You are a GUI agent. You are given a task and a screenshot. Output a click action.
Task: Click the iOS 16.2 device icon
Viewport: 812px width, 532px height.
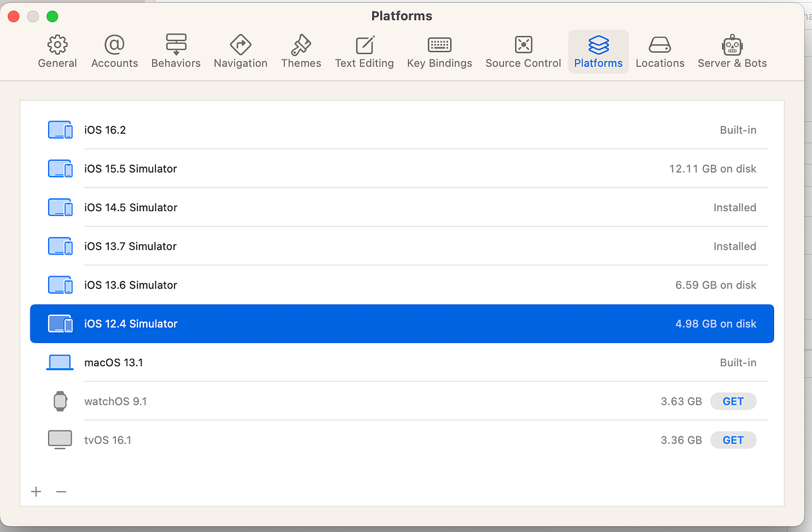[x=60, y=129]
